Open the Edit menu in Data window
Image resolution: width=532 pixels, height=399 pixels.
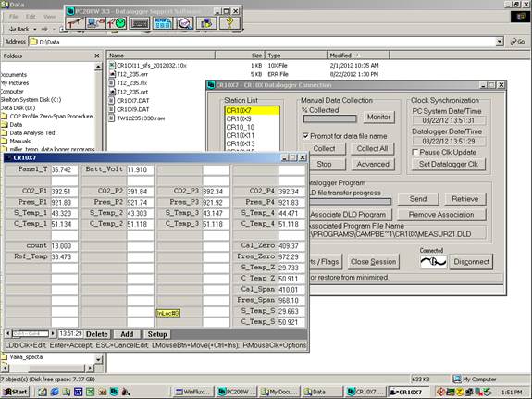click(x=31, y=17)
